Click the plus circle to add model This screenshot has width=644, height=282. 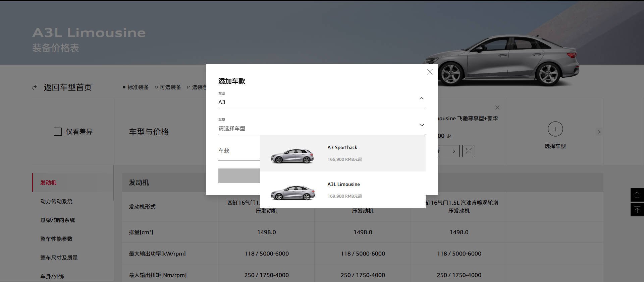555,129
